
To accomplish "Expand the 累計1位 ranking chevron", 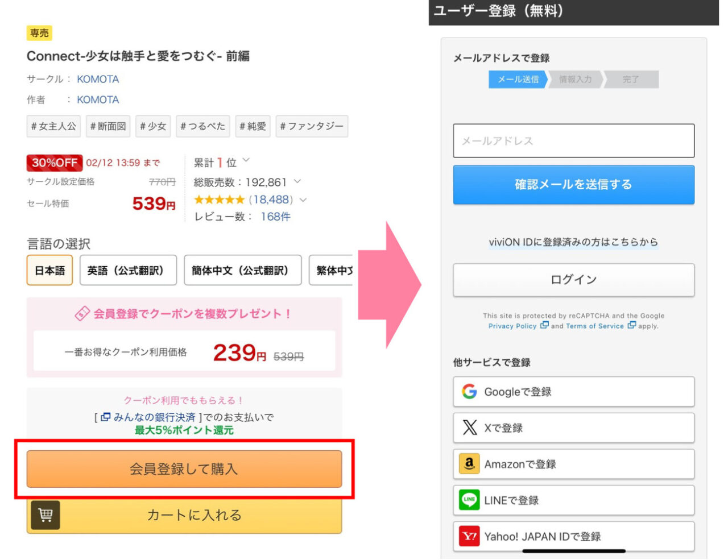I will [246, 161].
